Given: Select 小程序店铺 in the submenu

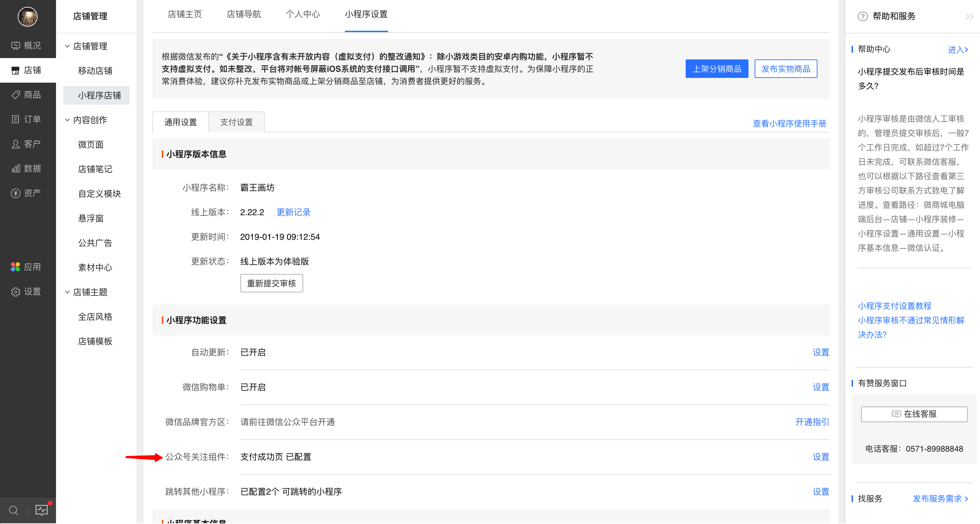Looking at the screenshot, I should 97,96.
